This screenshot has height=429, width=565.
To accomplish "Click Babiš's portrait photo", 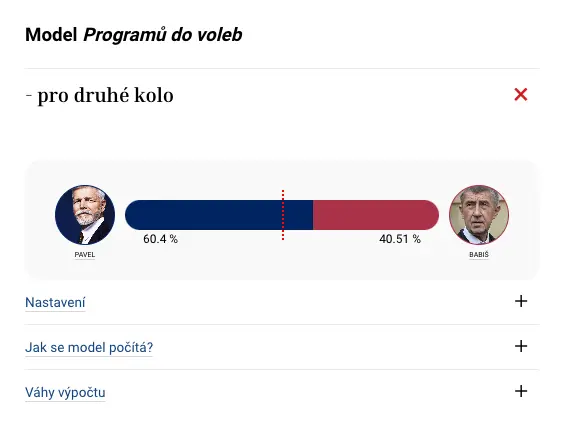I will click(x=479, y=215).
